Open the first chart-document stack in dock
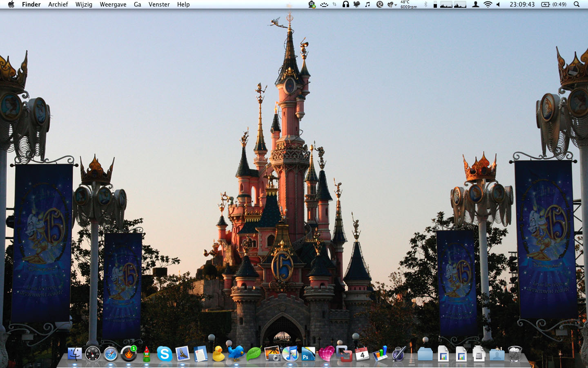Image resolution: width=588 pixels, height=368 pixels. pos(443,354)
